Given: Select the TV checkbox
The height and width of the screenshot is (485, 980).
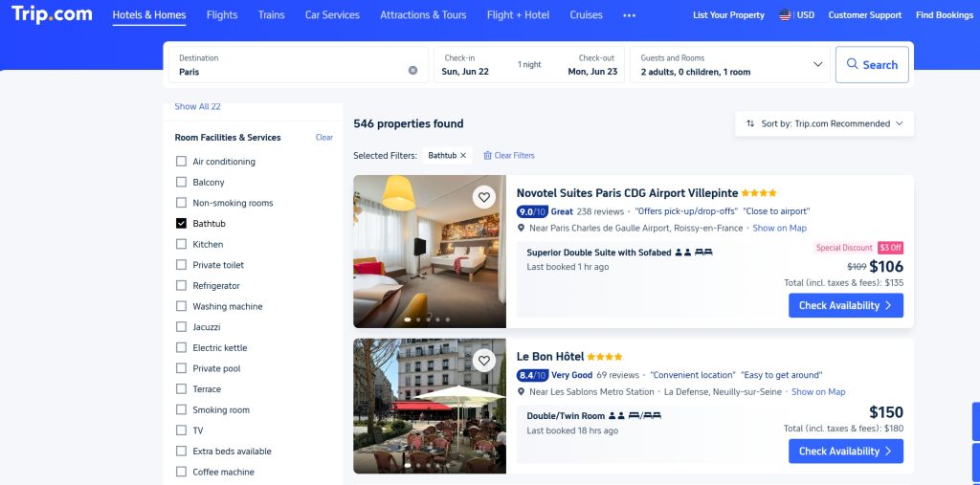Looking at the screenshot, I should (181, 430).
